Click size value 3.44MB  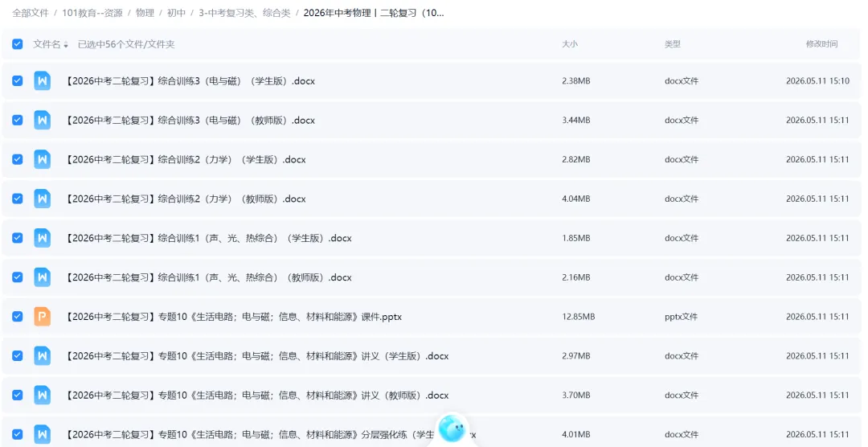pos(576,121)
